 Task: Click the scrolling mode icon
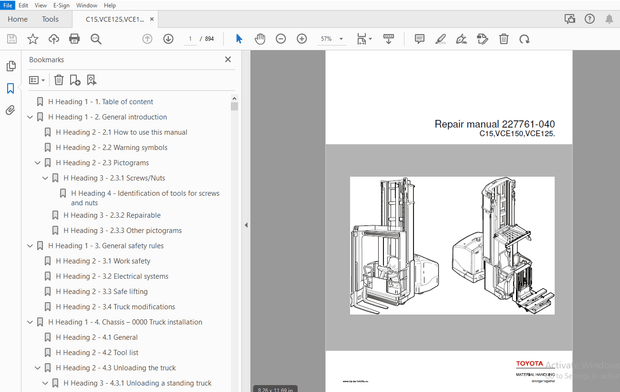click(388, 39)
